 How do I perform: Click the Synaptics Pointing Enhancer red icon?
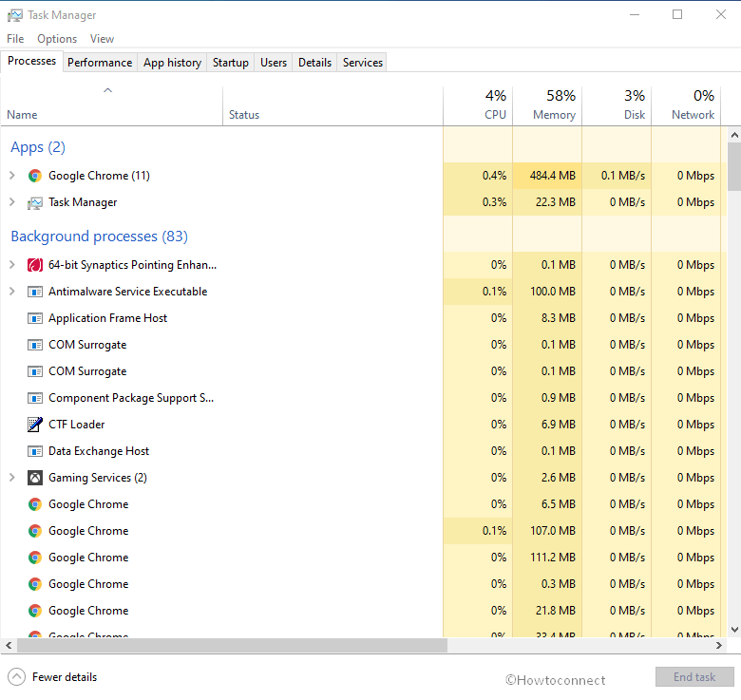35,265
